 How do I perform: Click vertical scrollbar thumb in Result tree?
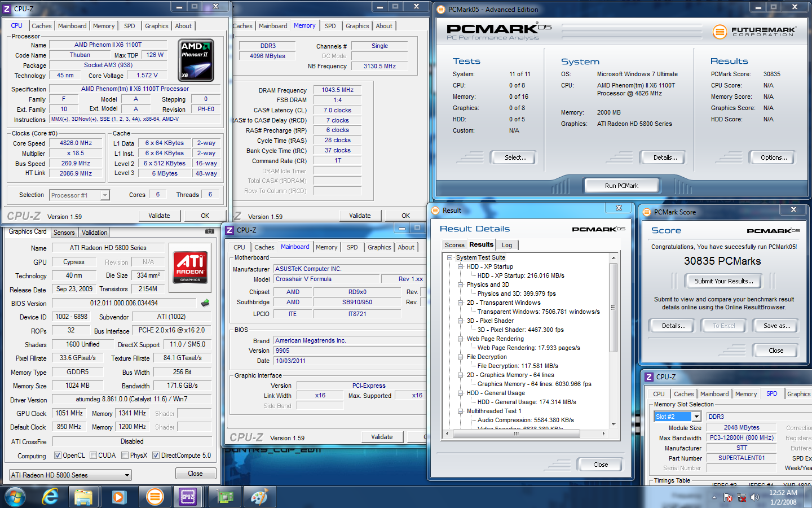click(x=613, y=308)
